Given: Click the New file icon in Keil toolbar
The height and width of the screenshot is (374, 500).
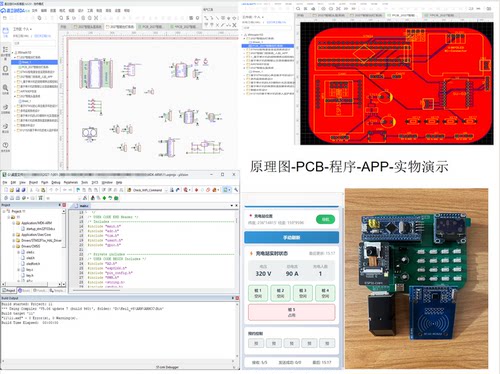Looking at the screenshot, I should coord(6,190).
